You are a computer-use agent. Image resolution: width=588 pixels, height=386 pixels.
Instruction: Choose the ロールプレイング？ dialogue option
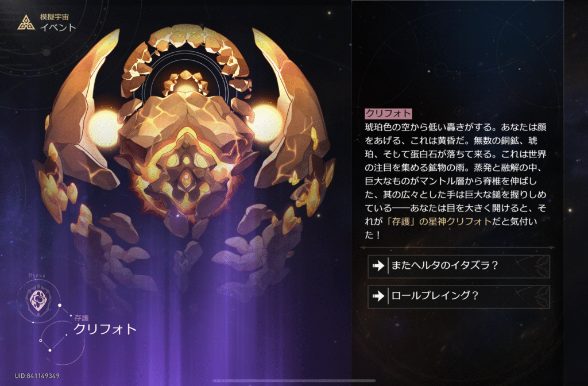459,296
